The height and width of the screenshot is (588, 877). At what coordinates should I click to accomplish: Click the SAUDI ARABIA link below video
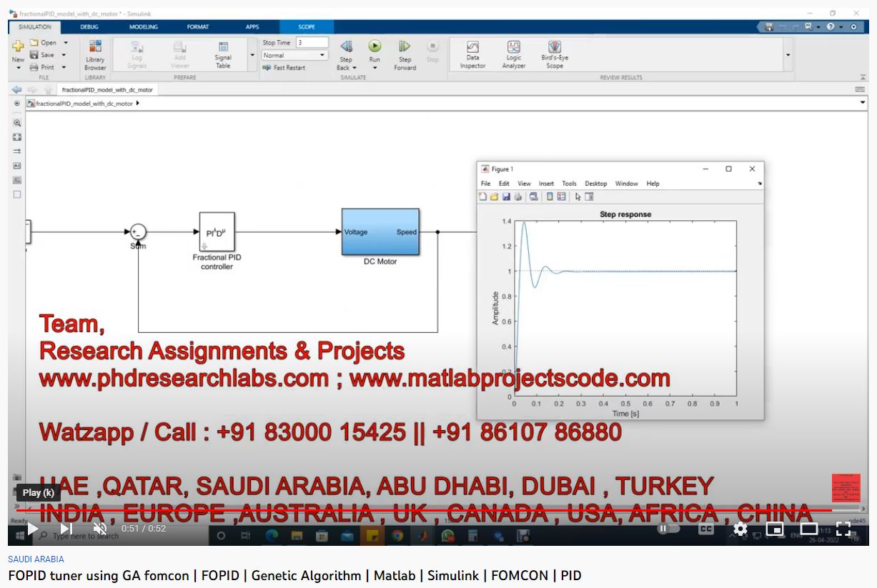coord(36,559)
